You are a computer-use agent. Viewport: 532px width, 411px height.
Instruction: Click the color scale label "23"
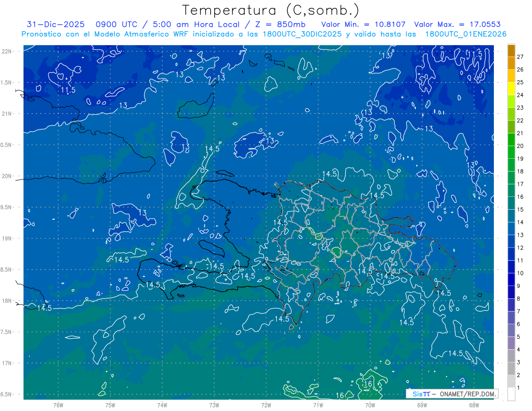pos(520,108)
